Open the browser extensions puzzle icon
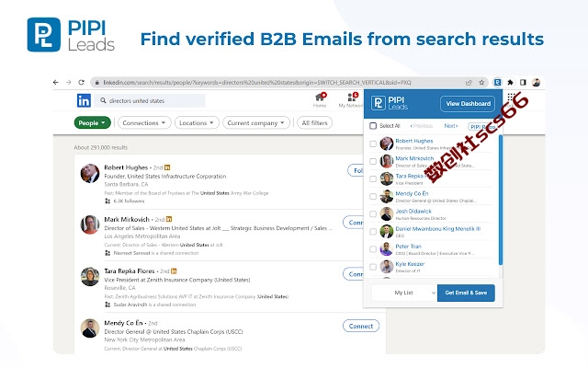Image resolution: width=588 pixels, height=368 pixels. [510, 82]
